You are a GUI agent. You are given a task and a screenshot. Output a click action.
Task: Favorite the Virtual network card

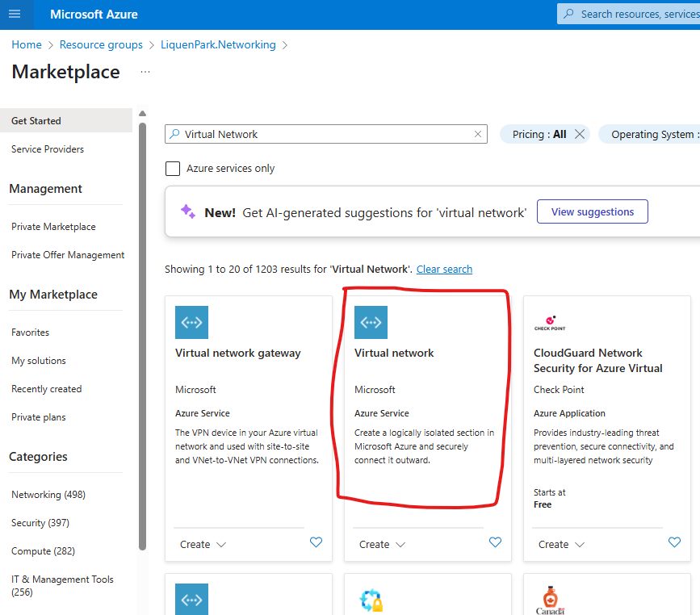tap(496, 543)
